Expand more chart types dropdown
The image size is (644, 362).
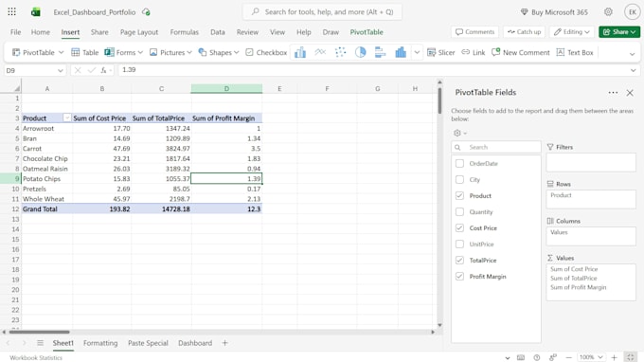[417, 52]
